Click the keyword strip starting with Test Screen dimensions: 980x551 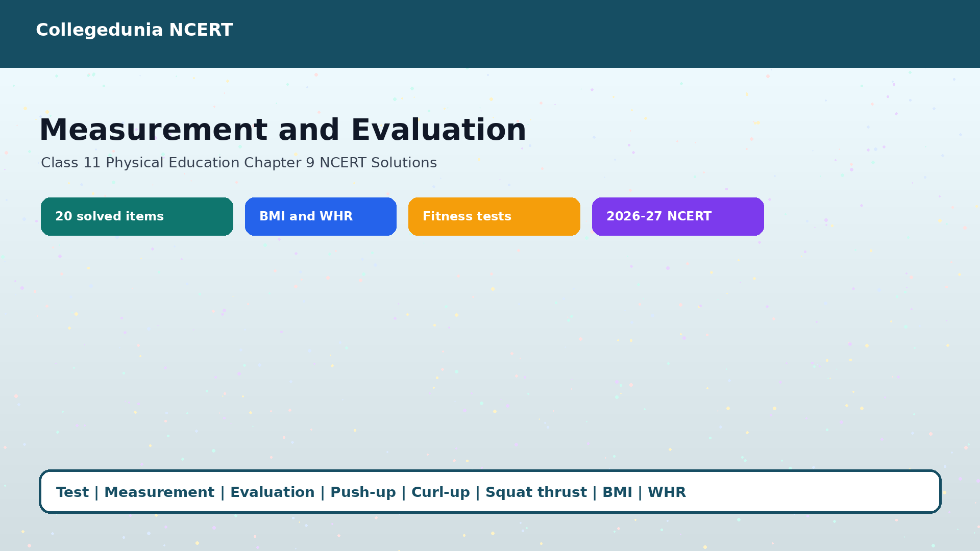(490, 492)
